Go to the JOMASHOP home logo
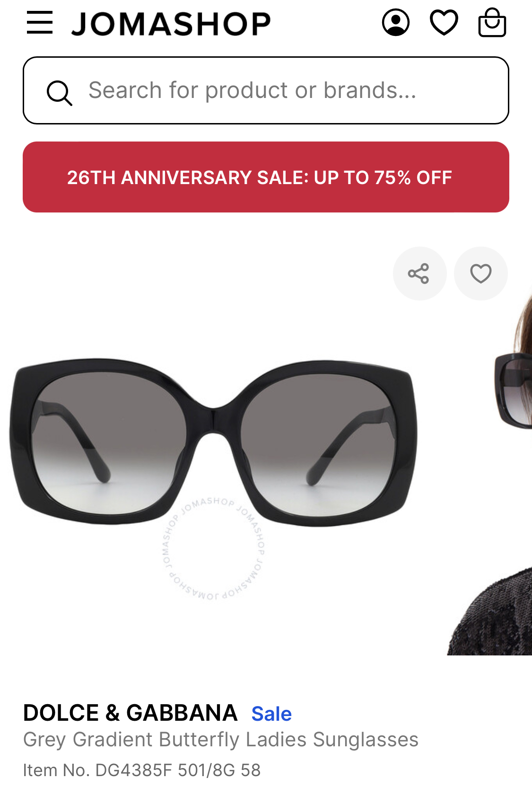Viewport: 532px width, 787px height. [x=171, y=24]
